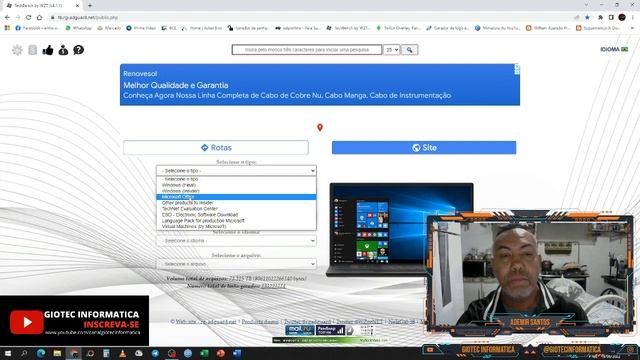640x360 pixels.
Task: Open PowerPoint from the taskbar
Action: 221,353
